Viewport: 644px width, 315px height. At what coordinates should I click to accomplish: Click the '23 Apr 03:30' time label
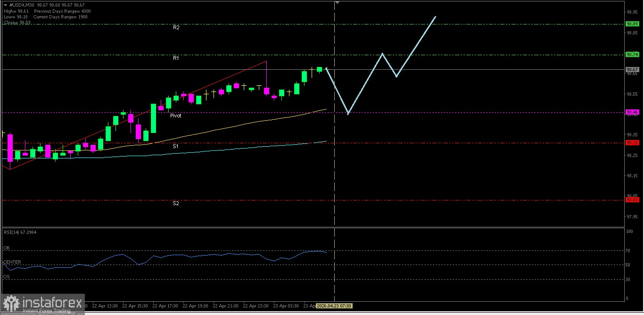[287, 306]
